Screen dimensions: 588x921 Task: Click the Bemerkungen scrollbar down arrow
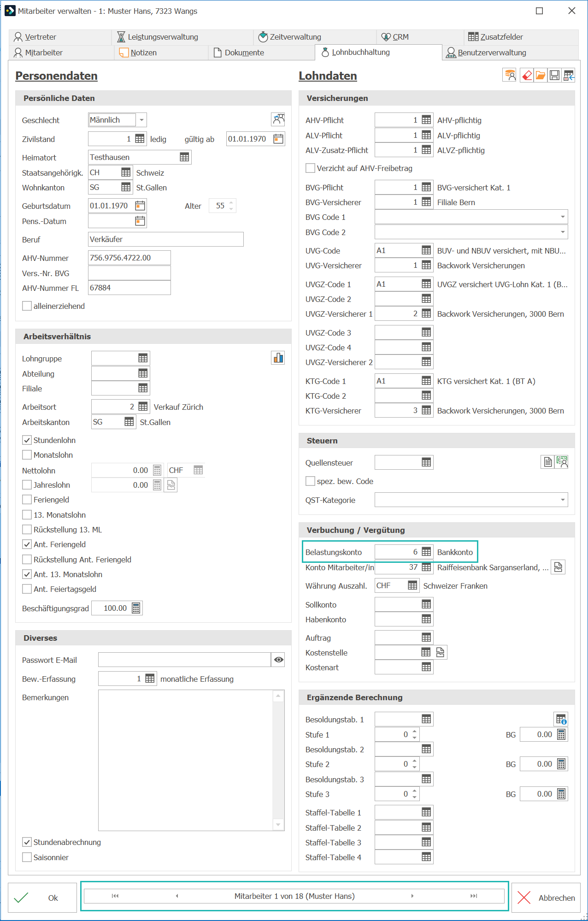[278, 825]
